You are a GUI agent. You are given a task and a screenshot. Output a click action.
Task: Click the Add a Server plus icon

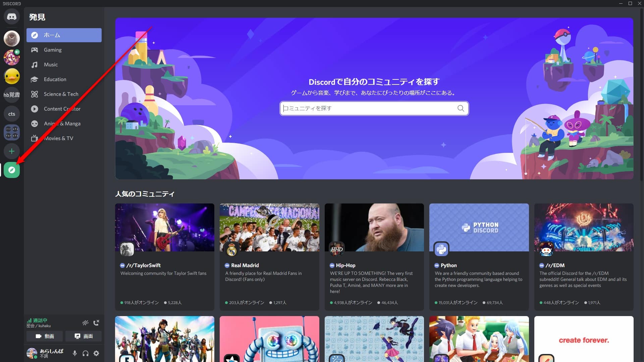coord(11,151)
